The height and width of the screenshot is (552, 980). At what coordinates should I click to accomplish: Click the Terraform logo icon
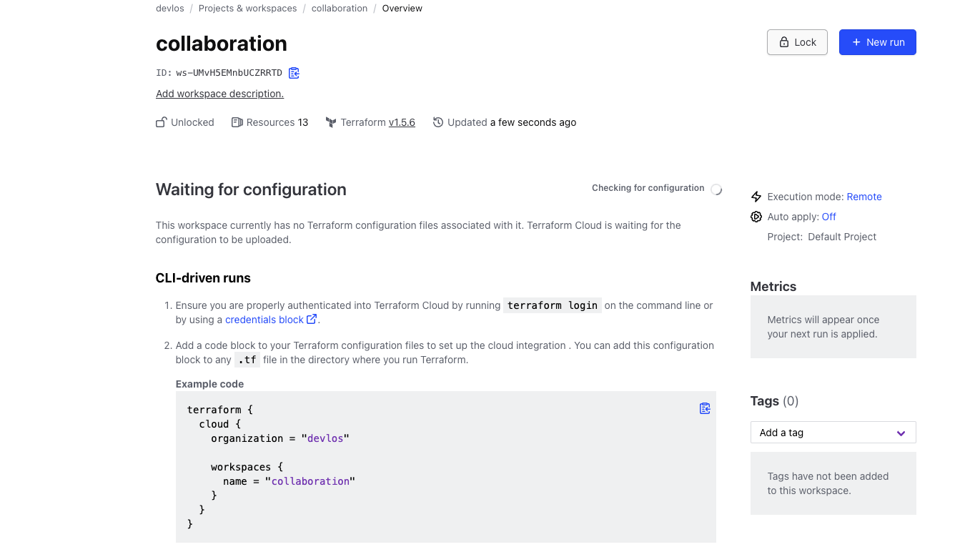[331, 122]
